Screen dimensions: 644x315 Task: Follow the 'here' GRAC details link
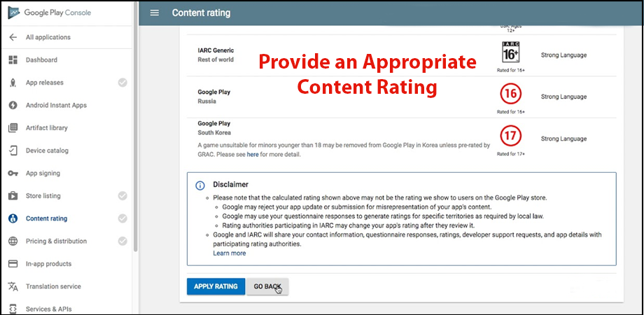[x=252, y=154]
